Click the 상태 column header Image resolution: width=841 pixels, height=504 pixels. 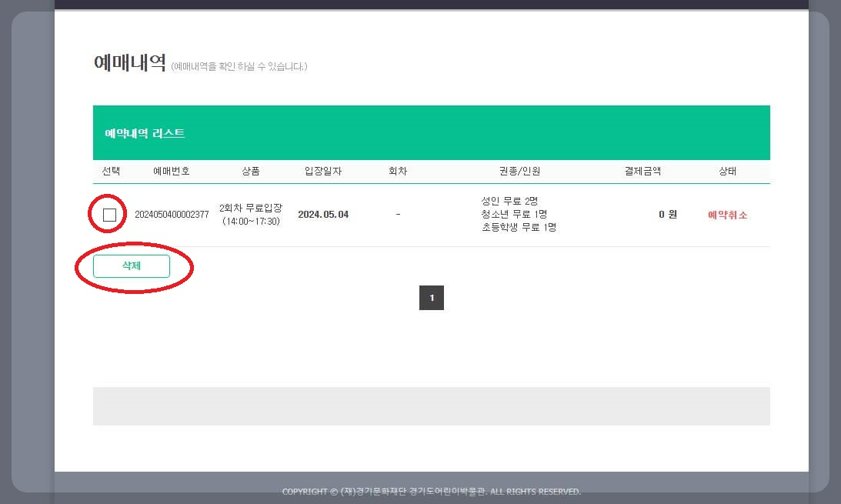(x=726, y=171)
